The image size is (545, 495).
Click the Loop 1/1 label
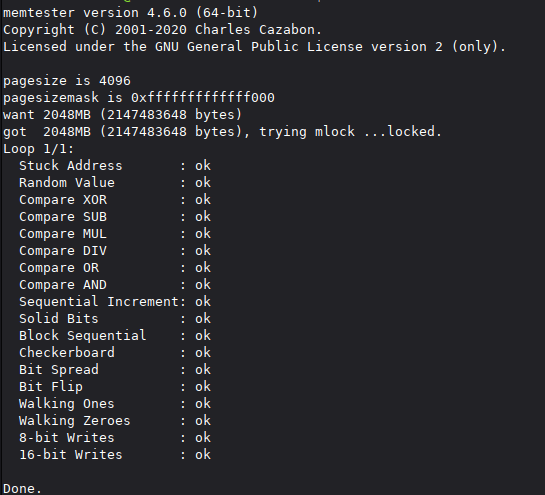tap(39, 149)
